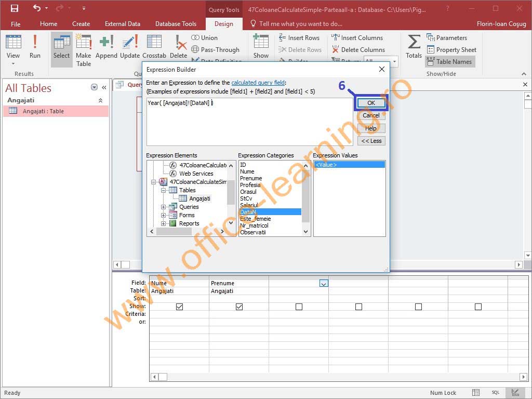Collapse the database node in Expression Elements
The height and width of the screenshot is (399, 532).
coord(153,182)
